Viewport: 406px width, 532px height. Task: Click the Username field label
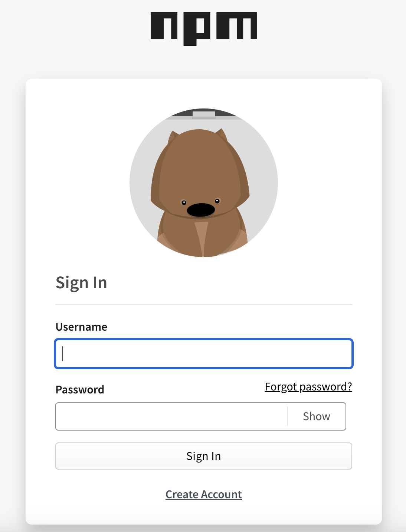point(81,327)
